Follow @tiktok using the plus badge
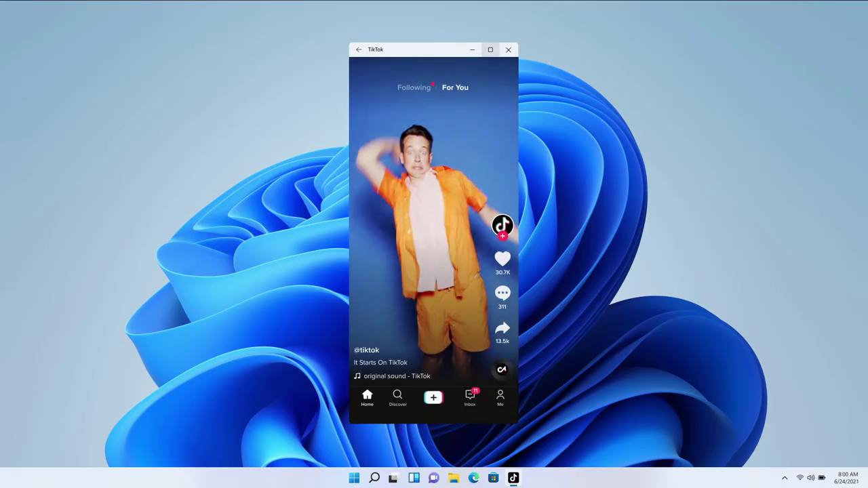The width and height of the screenshot is (868, 488). pyautogui.click(x=502, y=237)
